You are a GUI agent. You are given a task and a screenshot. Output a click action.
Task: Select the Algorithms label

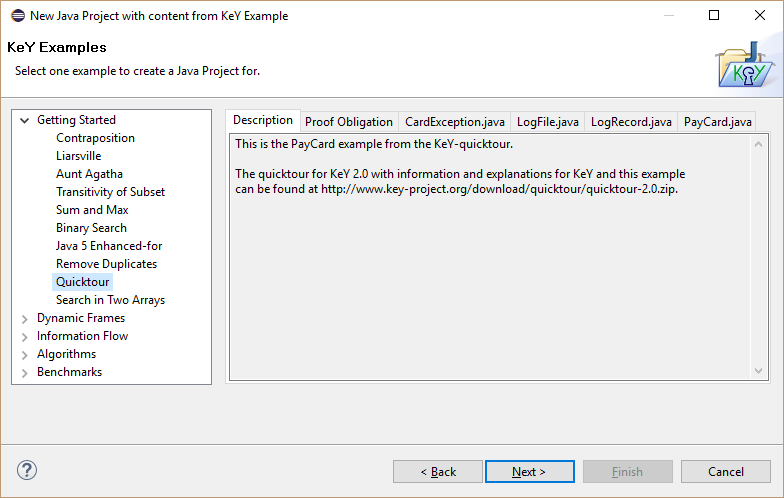[x=66, y=354]
